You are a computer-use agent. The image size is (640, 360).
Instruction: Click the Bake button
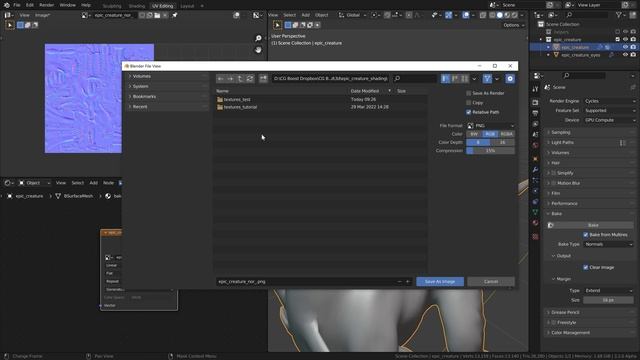click(x=593, y=225)
